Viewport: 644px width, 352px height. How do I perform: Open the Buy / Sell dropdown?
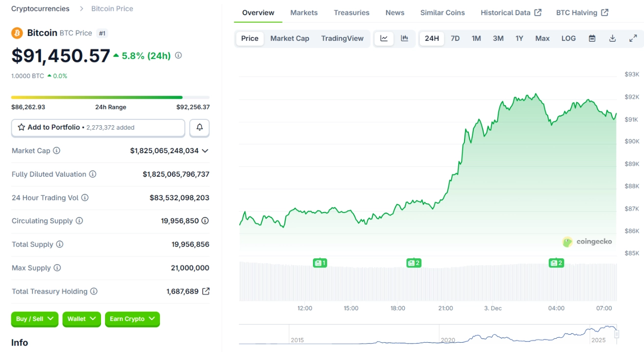pyautogui.click(x=34, y=319)
